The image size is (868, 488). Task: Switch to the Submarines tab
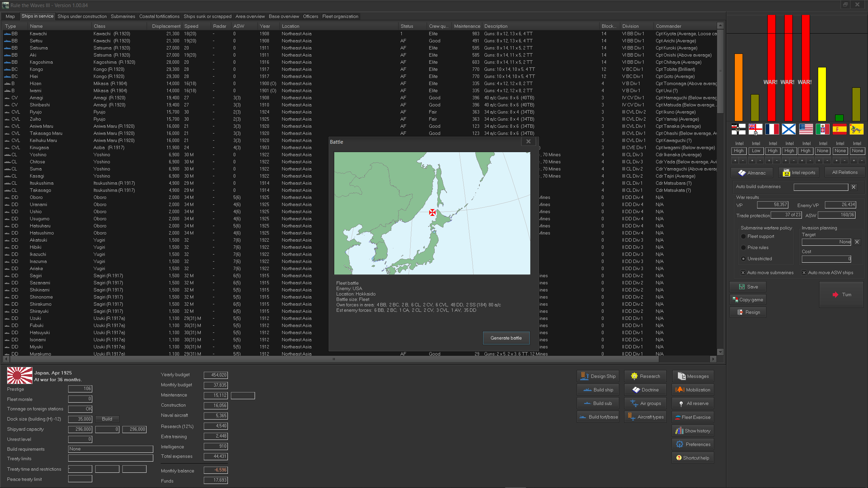tap(123, 16)
